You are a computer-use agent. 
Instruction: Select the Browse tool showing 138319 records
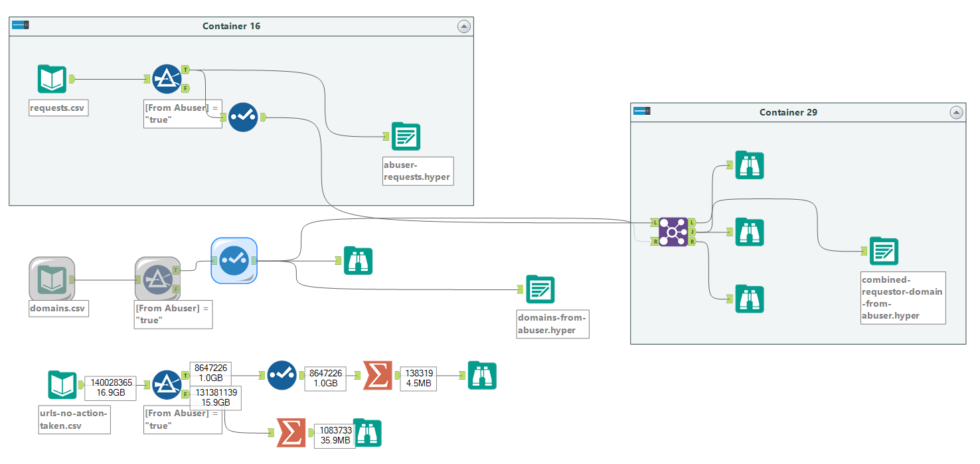pos(482,375)
